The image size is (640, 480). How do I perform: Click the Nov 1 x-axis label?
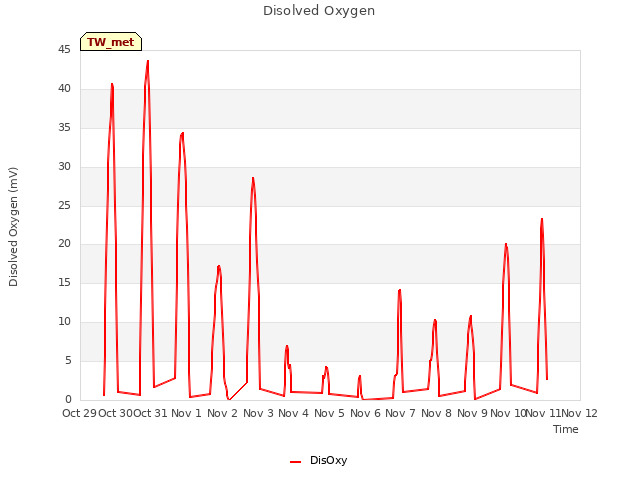click(x=187, y=413)
